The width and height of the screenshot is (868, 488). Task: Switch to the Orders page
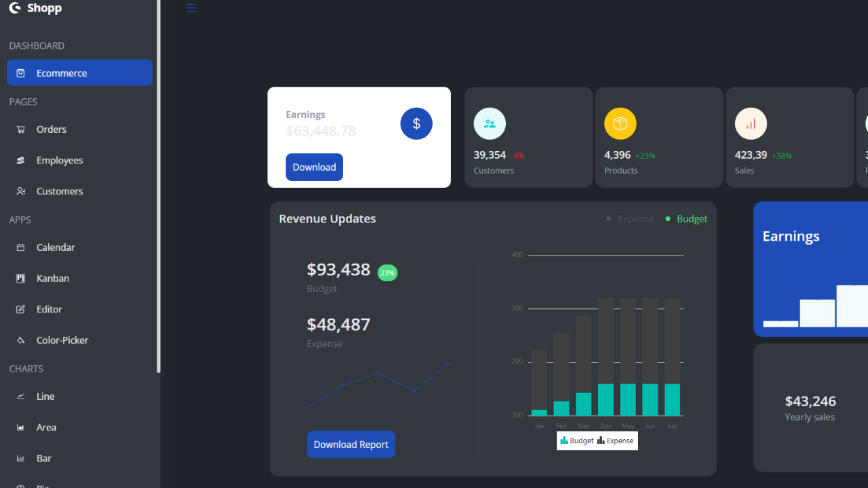click(x=51, y=129)
